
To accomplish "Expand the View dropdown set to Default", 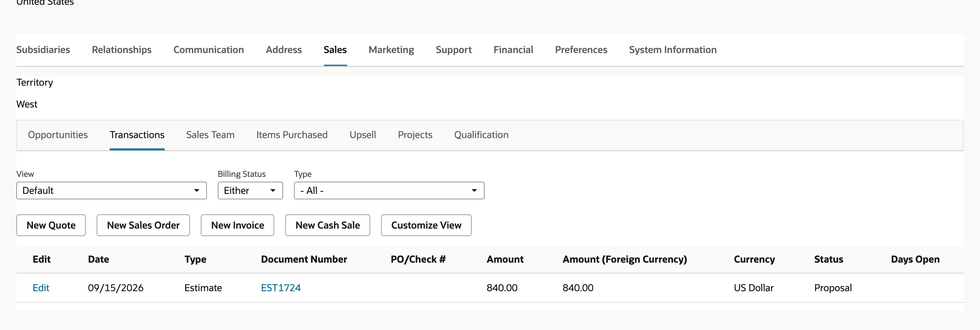I will tap(112, 191).
